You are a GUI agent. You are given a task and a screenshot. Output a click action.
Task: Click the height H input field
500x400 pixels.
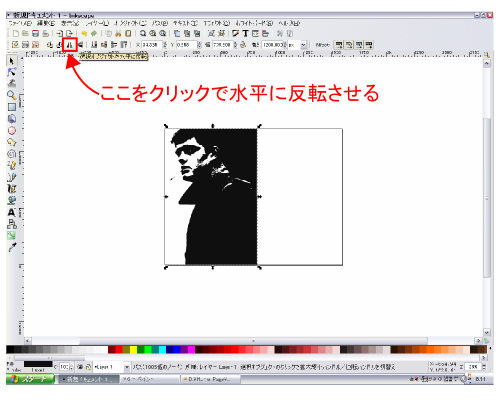click(273, 45)
